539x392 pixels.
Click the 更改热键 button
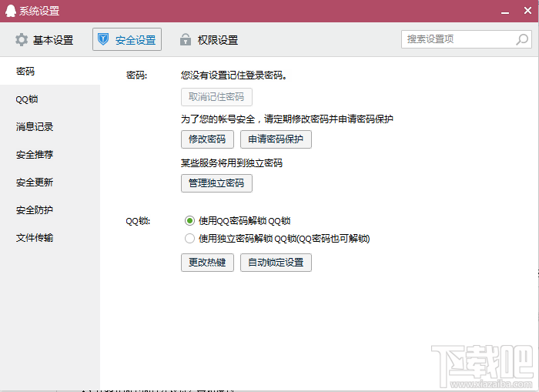[207, 263]
